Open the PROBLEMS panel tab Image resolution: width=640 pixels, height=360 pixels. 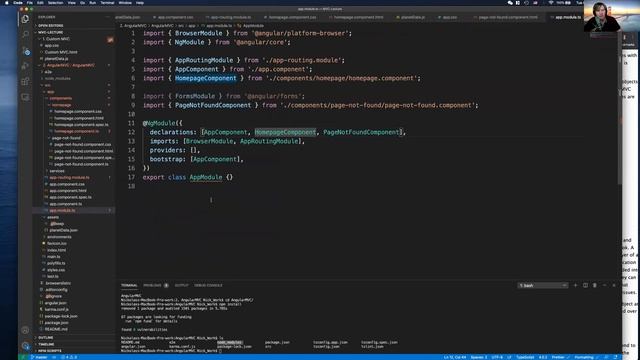click(x=153, y=285)
